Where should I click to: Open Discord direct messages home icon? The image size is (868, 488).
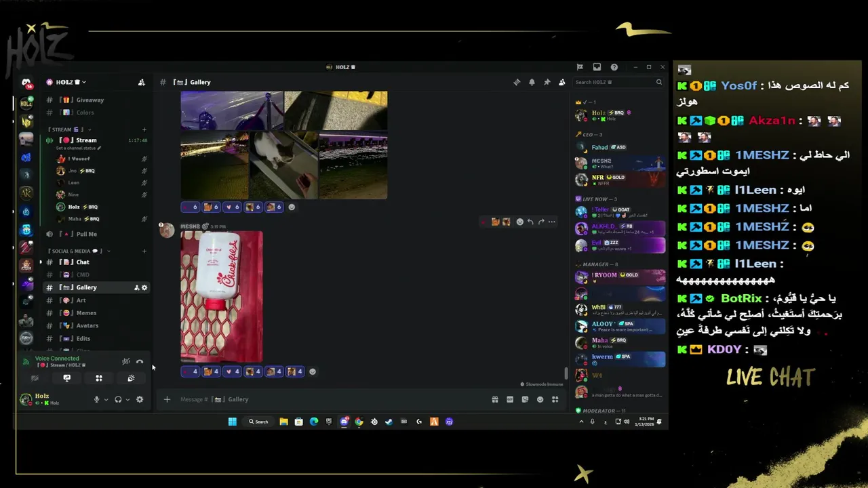[x=26, y=83]
